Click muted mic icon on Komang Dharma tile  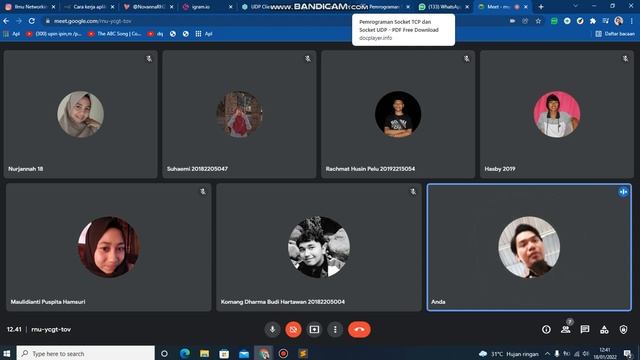413,191
